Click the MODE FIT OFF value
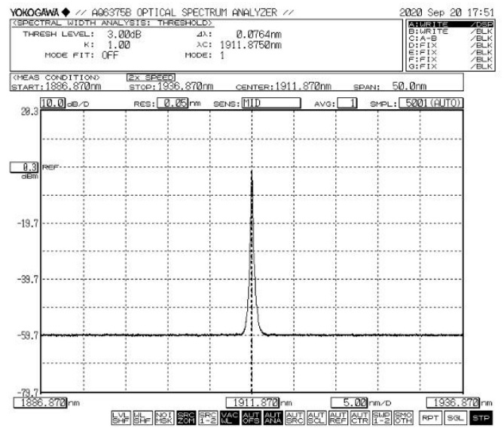 [x=110, y=55]
